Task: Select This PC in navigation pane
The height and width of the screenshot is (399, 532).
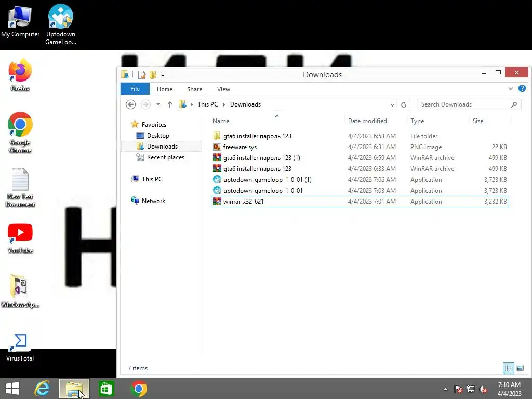Action: [x=152, y=179]
